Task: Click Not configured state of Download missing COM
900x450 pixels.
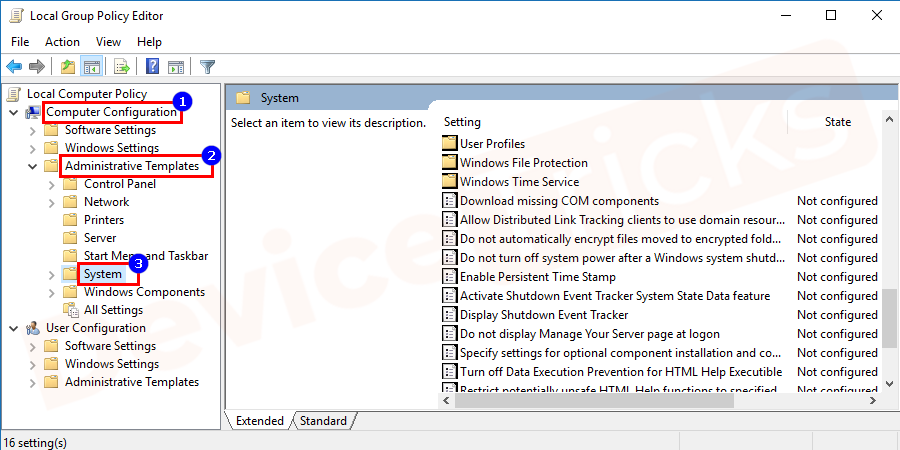Action: pos(837,201)
